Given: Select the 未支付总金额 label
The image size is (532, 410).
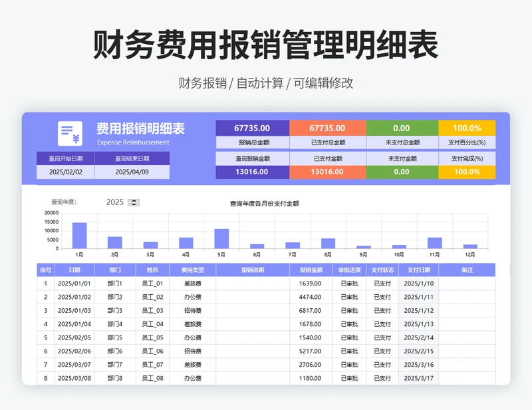Looking at the screenshot, I should pyautogui.click(x=402, y=142).
